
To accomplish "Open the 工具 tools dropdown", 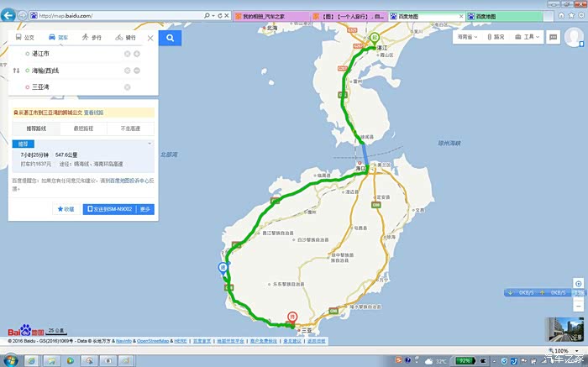I will 527,37.
